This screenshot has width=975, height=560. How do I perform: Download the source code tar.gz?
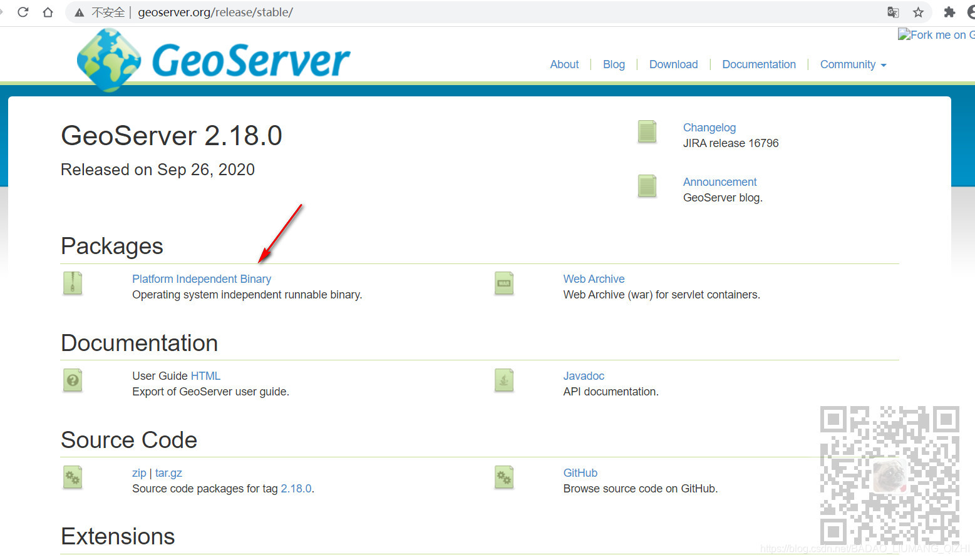(168, 473)
